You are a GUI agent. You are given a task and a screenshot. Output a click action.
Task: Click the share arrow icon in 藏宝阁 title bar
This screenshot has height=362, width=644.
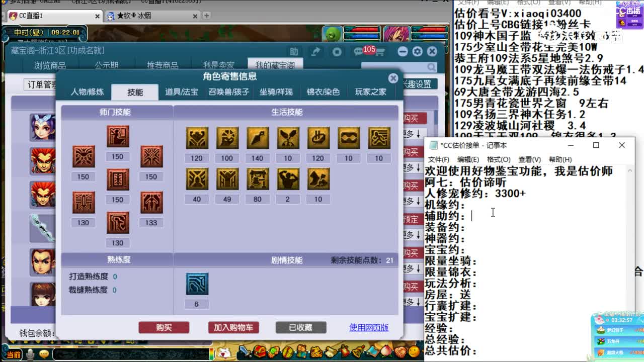(x=315, y=51)
